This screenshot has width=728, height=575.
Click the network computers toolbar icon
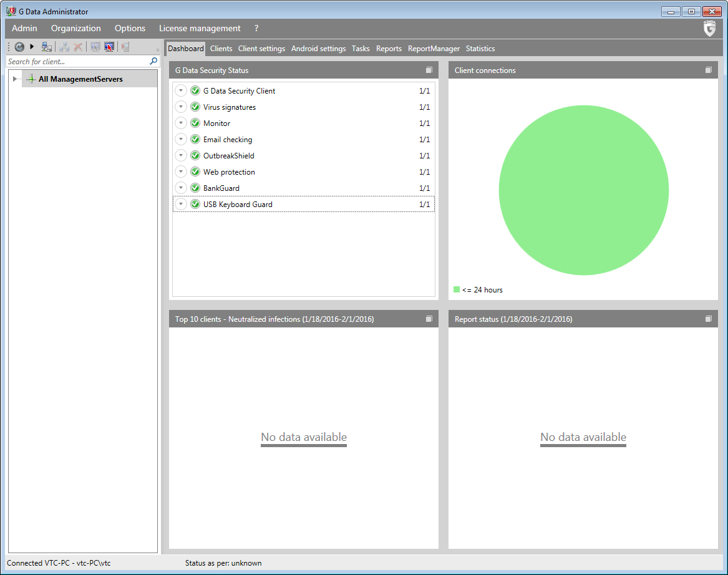(47, 47)
